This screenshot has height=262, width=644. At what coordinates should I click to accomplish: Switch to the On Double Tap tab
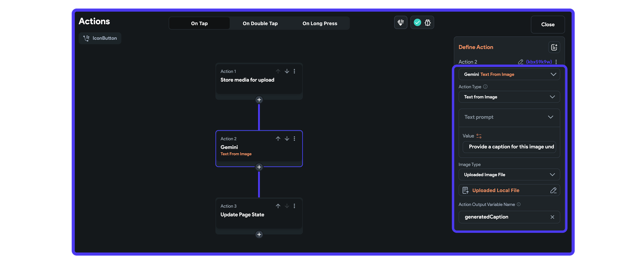(260, 23)
